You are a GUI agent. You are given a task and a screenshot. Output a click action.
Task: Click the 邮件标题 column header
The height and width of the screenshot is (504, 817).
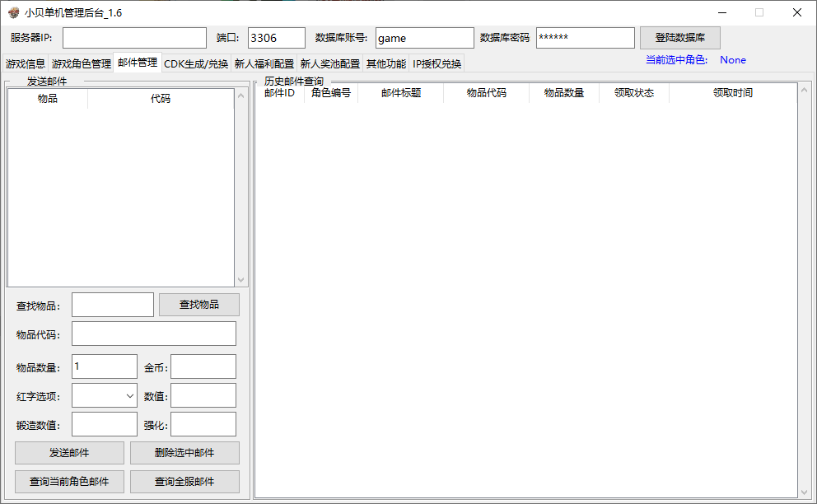[401, 93]
